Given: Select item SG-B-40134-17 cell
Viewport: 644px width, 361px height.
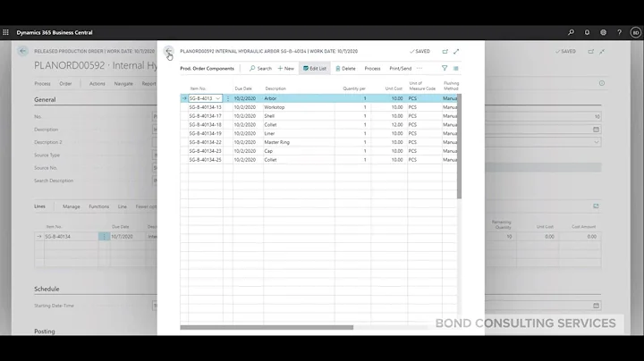Looking at the screenshot, I should tap(206, 116).
